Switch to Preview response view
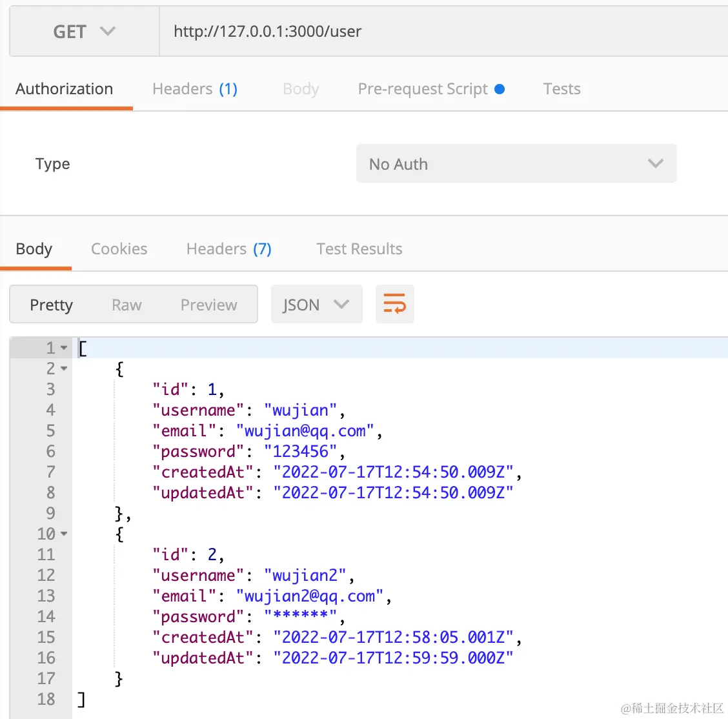Screen dimensions: 728x719 pos(208,305)
